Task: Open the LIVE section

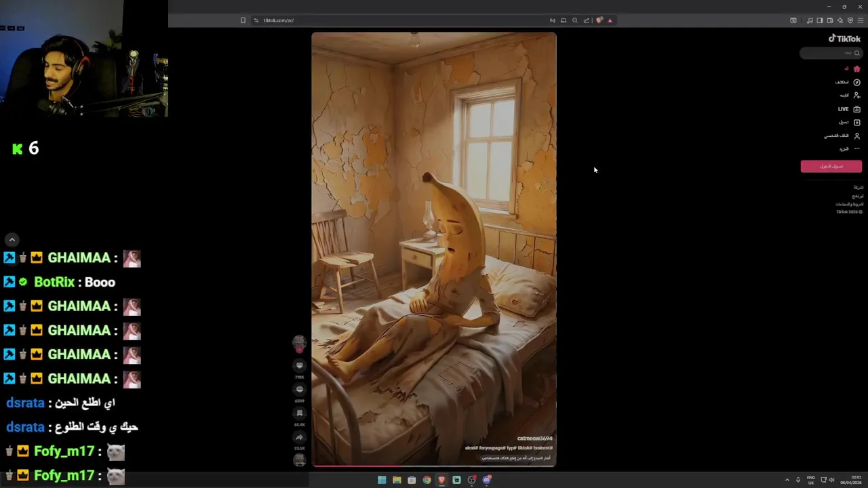Action: [849, 109]
